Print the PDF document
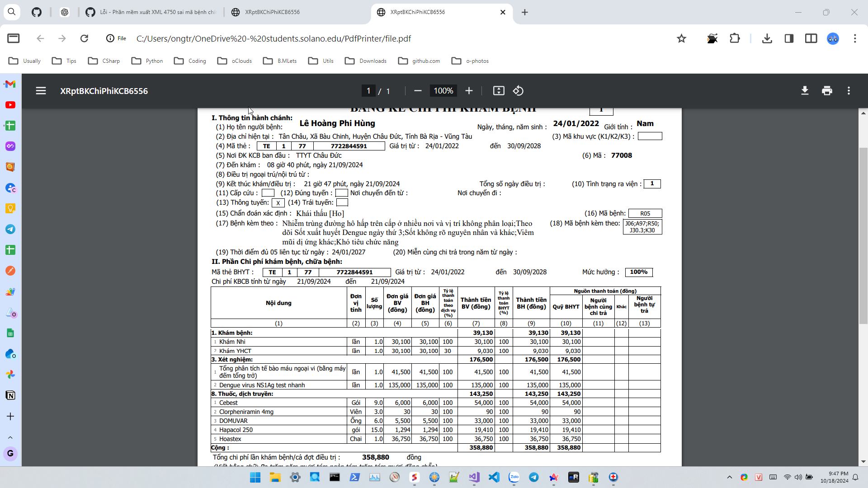This screenshot has height=488, width=868. click(x=827, y=91)
